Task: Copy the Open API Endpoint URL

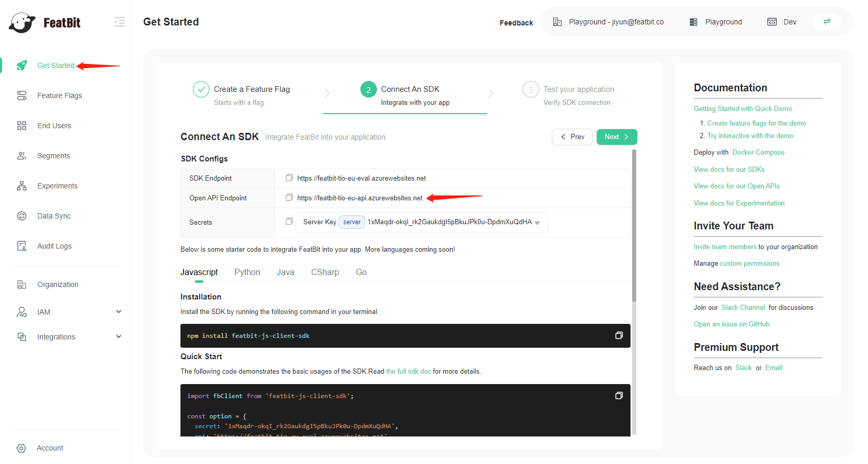Action: (289, 198)
